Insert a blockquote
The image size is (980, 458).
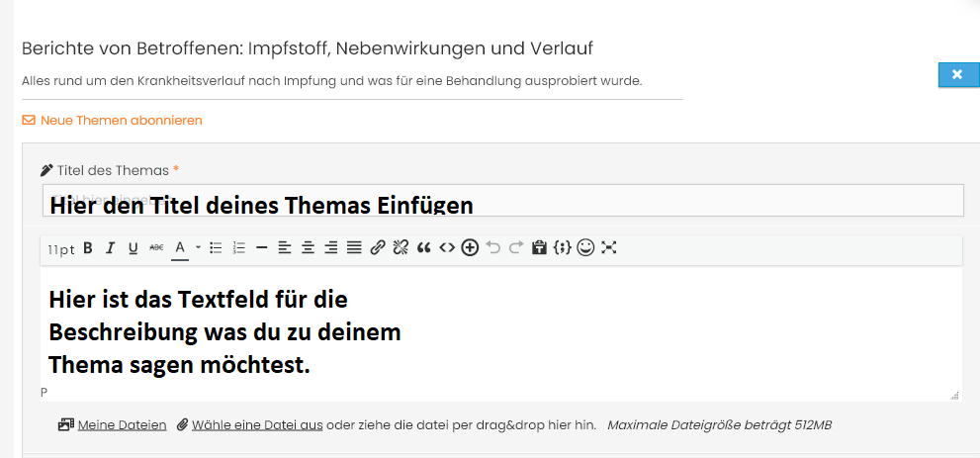pos(424,248)
